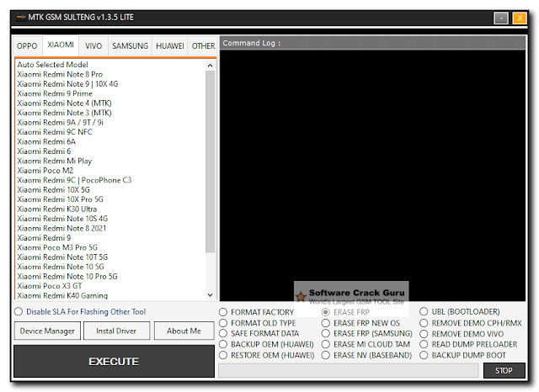Switch to the OPPO tab
Viewport: 539px width, 392px height.
click(x=27, y=46)
